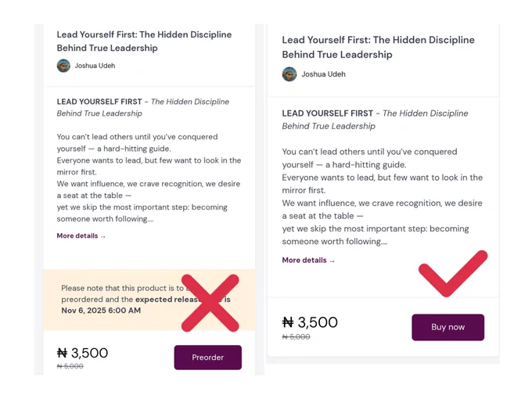The width and height of the screenshot is (532, 399).
Task: Click the ₦ 3,500 price in right card
Action: click(x=310, y=322)
